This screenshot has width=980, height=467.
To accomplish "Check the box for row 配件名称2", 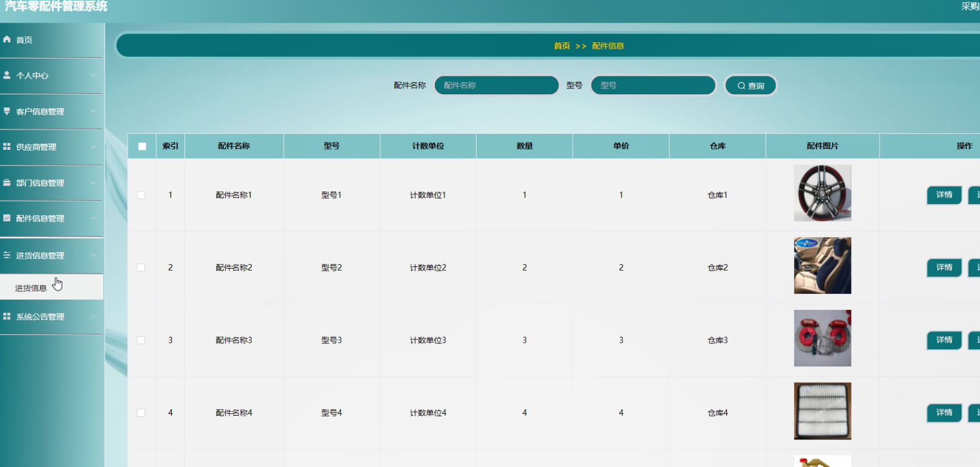I will click(x=141, y=268).
